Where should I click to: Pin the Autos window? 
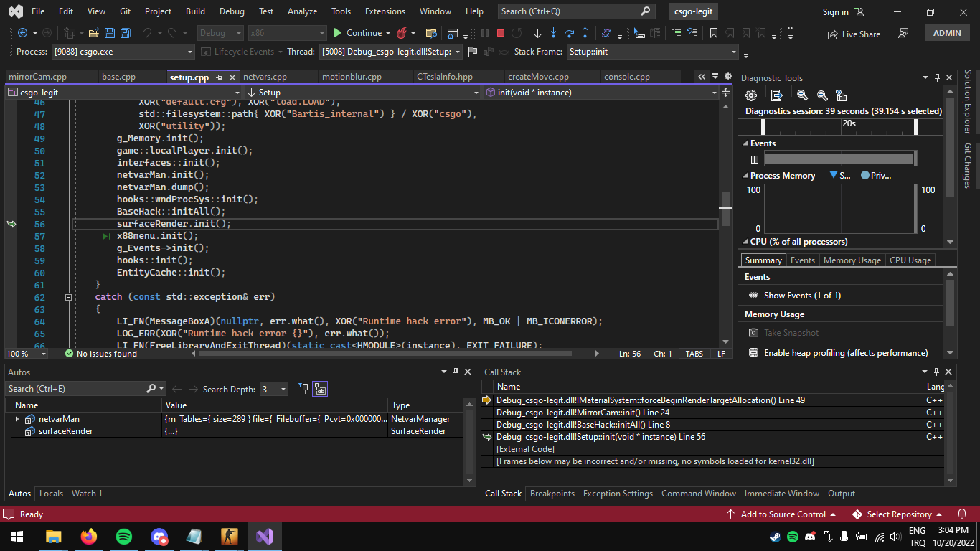click(x=456, y=372)
